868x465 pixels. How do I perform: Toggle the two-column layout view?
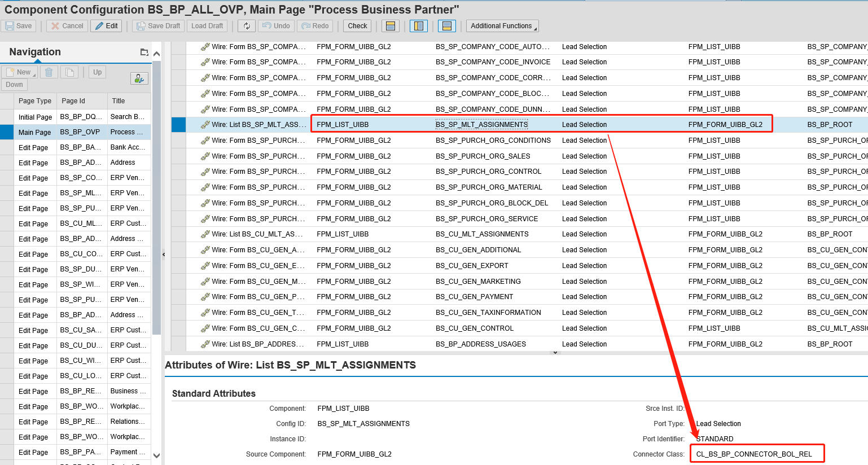[x=418, y=25]
